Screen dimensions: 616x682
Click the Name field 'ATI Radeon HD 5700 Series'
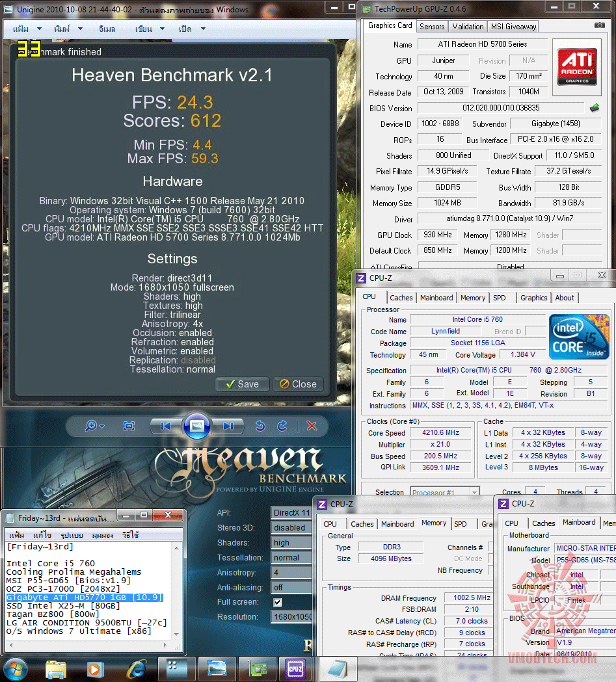click(483, 44)
